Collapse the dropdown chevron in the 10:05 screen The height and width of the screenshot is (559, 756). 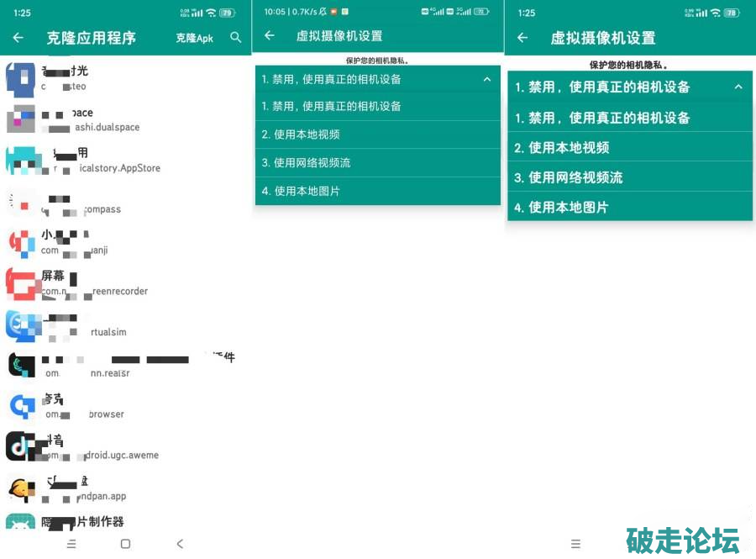pyautogui.click(x=486, y=79)
